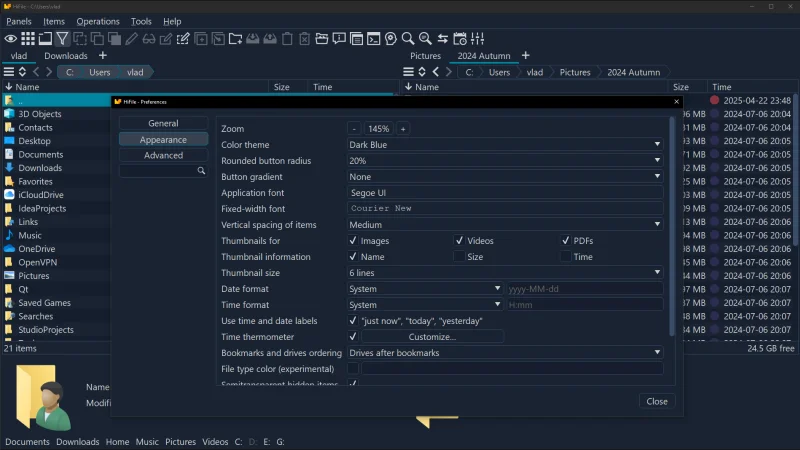Open the Operations menu
The height and width of the screenshot is (450, 800).
(x=98, y=21)
